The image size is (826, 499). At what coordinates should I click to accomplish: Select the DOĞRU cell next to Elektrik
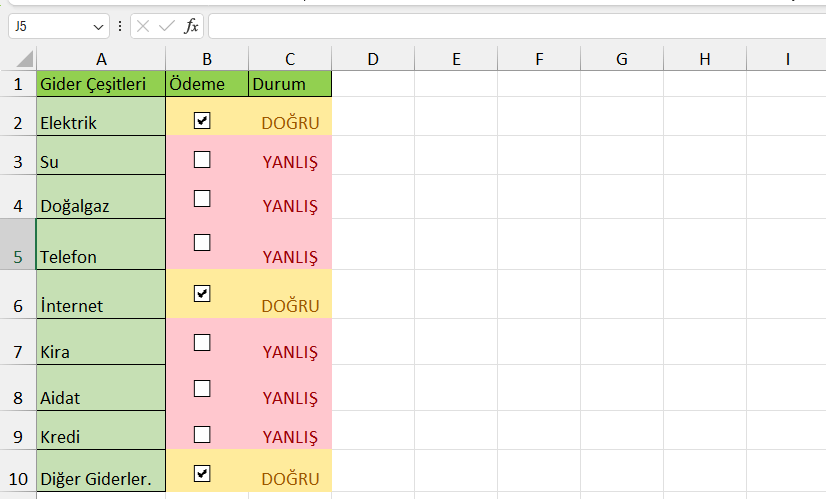click(x=290, y=123)
